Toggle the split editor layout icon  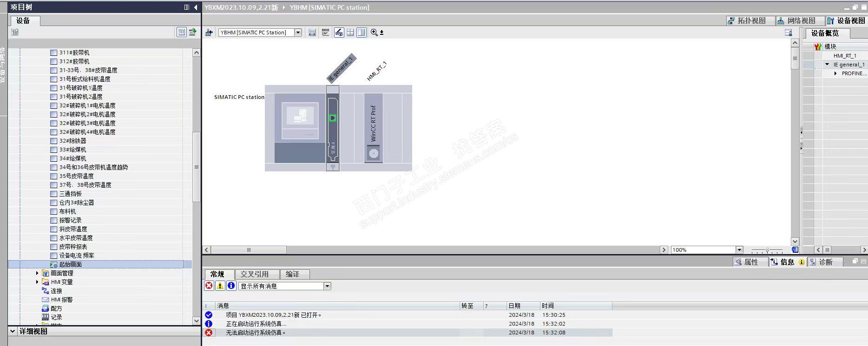click(362, 33)
